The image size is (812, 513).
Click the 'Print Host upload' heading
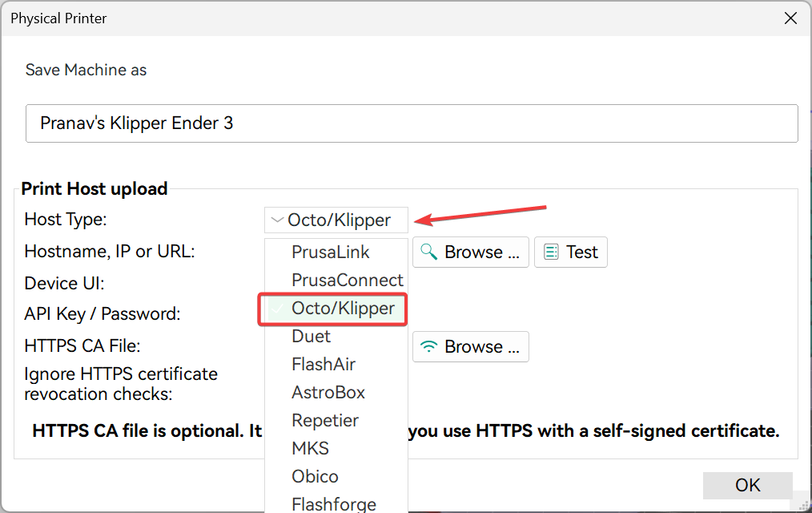(94, 188)
